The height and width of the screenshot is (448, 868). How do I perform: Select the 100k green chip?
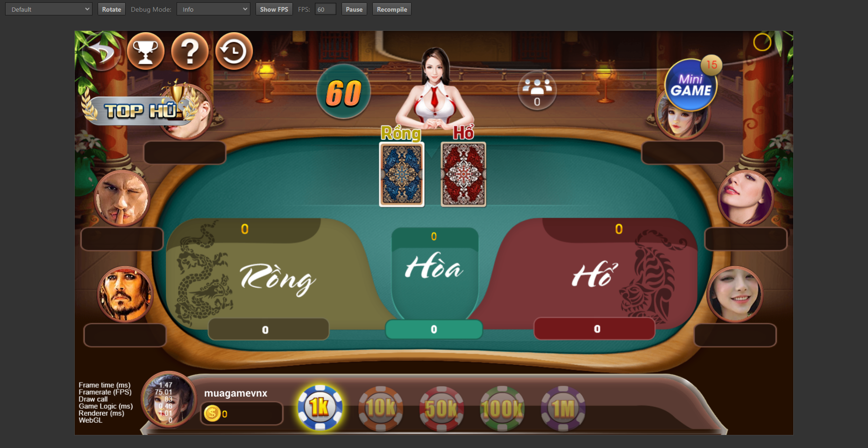[x=502, y=409]
